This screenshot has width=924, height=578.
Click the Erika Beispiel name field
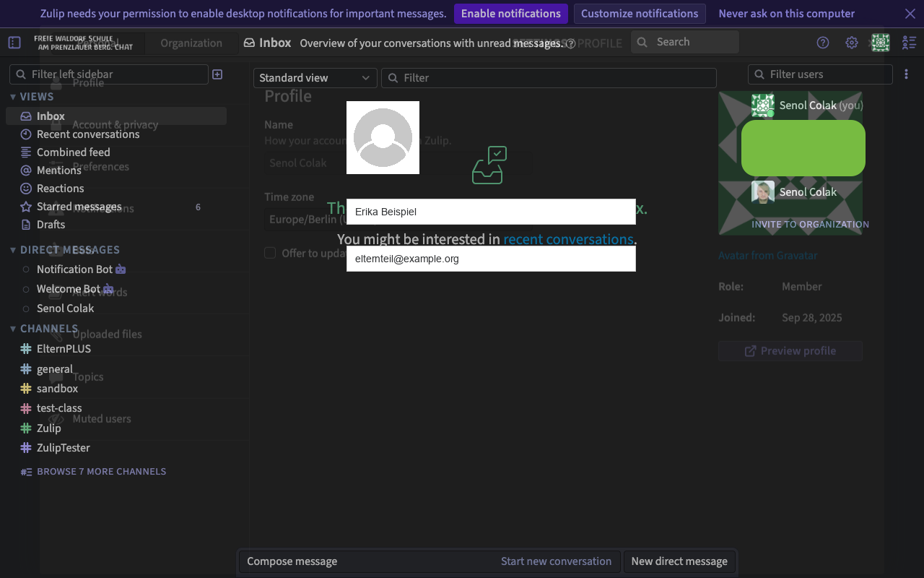491,212
